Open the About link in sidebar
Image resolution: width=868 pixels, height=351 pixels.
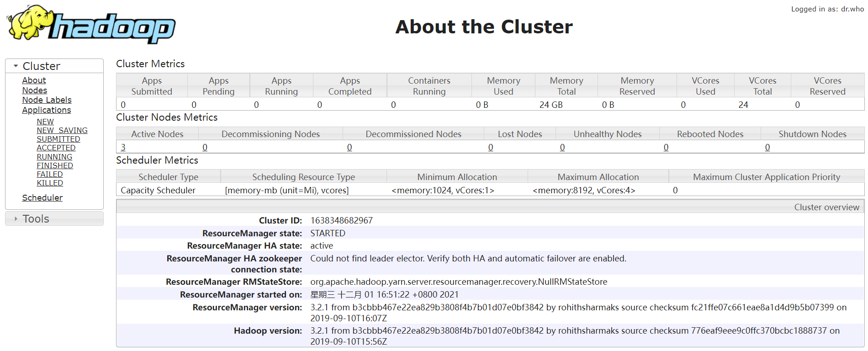tap(34, 80)
